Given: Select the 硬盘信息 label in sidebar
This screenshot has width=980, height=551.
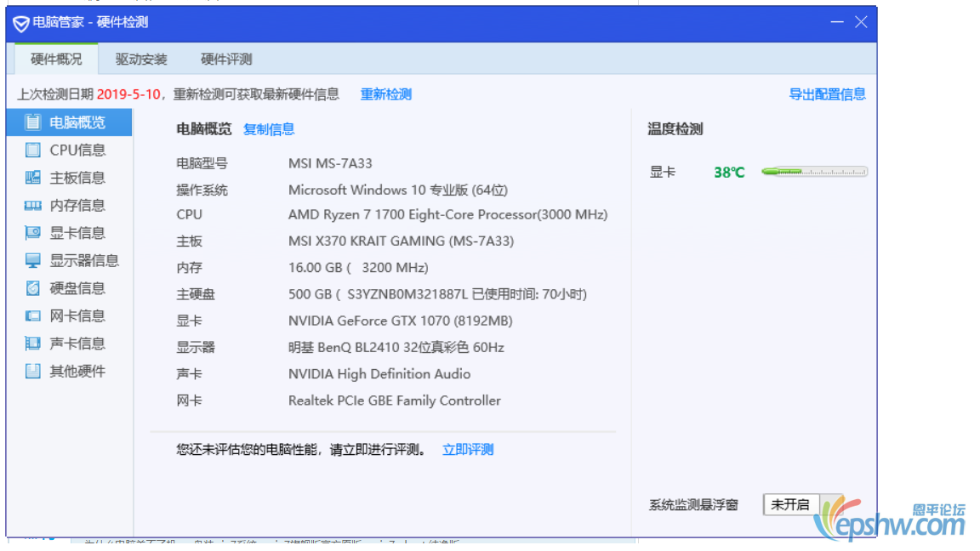Looking at the screenshot, I should (77, 288).
